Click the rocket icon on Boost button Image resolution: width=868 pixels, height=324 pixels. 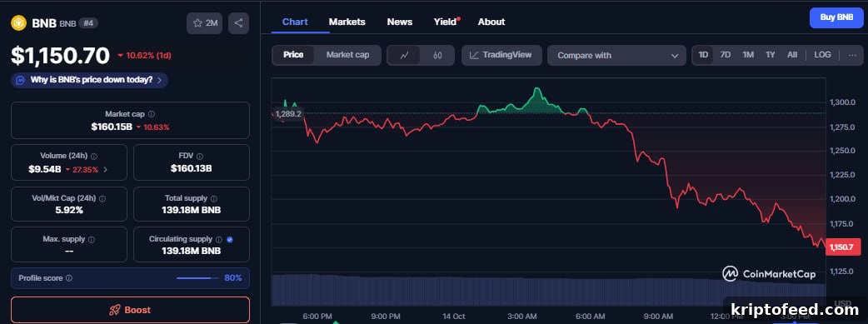[x=115, y=310]
